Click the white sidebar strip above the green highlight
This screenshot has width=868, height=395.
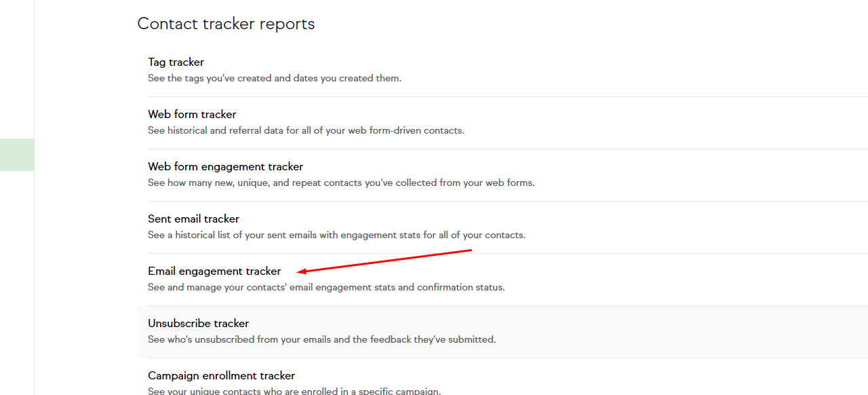(16, 68)
